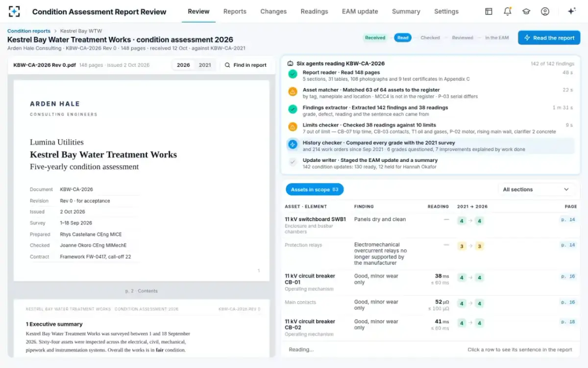Select the Main contacts row
This screenshot has height=368, width=588.
coord(431,305)
